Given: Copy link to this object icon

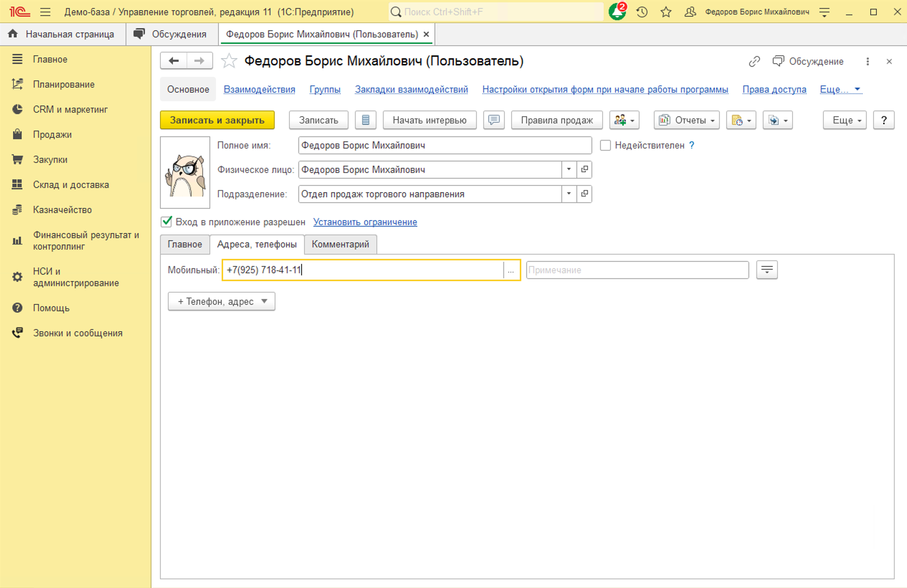Looking at the screenshot, I should click(754, 61).
